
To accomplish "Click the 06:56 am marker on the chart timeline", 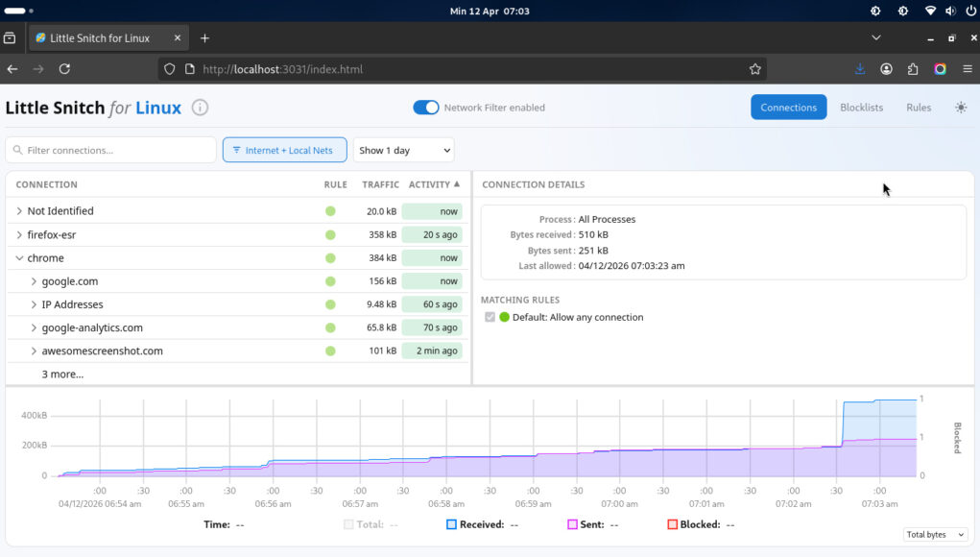I will click(x=273, y=504).
